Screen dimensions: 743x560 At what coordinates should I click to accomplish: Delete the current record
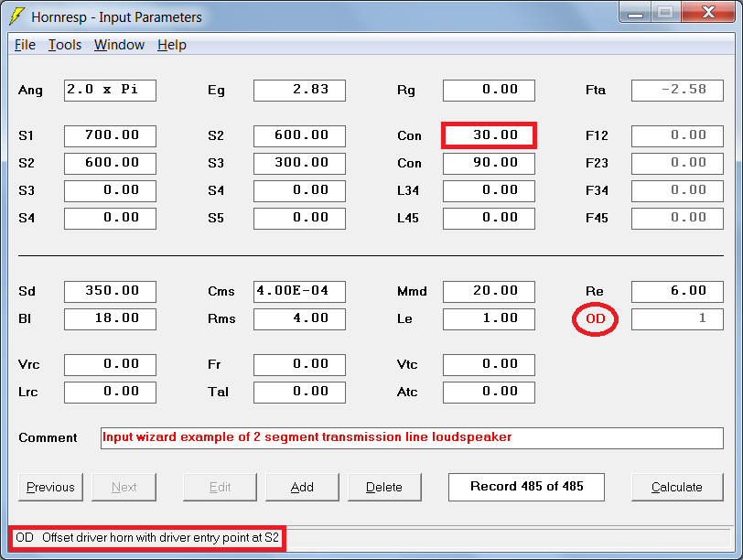pos(384,487)
